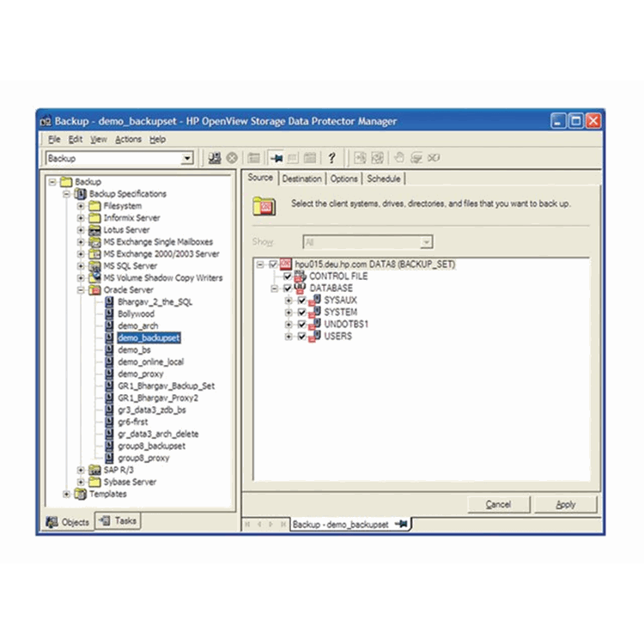
Task: Click the Apply button
Action: coord(566,504)
